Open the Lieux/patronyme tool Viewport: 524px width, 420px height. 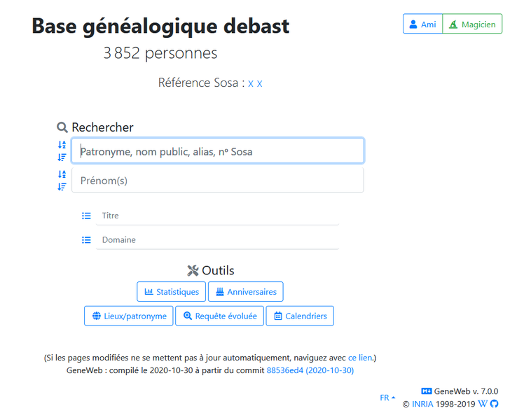click(128, 316)
